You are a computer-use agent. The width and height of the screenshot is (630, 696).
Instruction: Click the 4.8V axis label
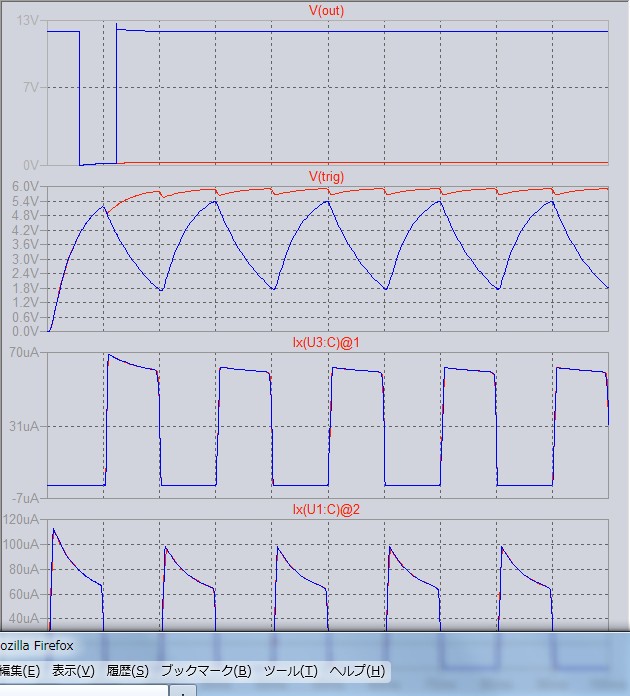(25, 216)
